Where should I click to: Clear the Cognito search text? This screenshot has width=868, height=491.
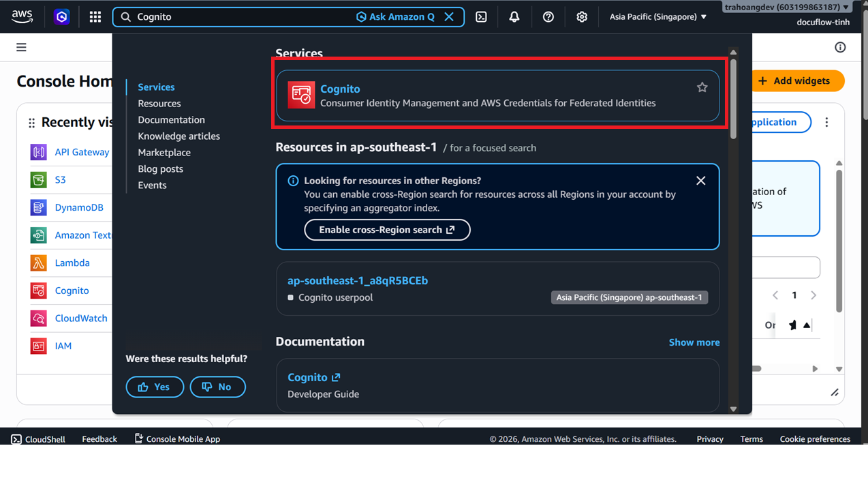(449, 16)
